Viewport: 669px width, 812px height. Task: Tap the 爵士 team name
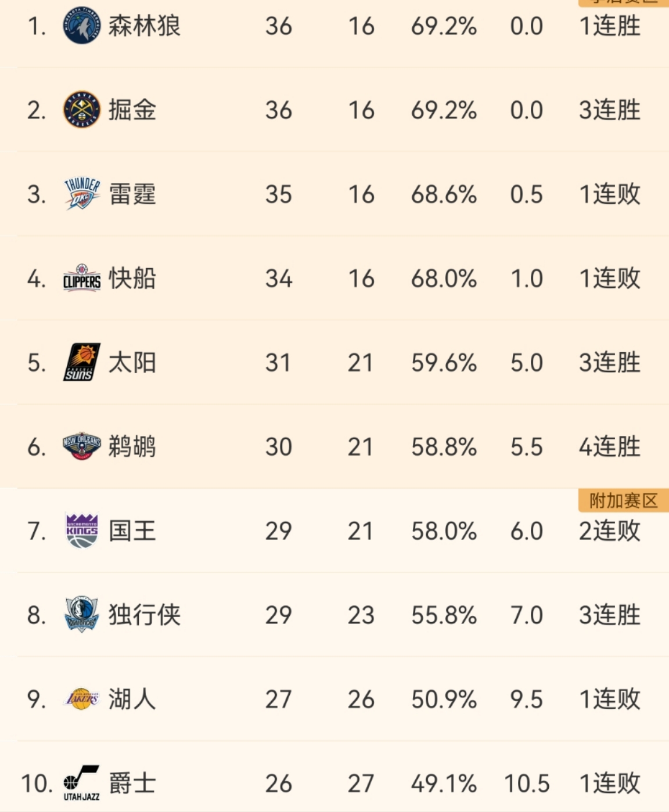(132, 783)
